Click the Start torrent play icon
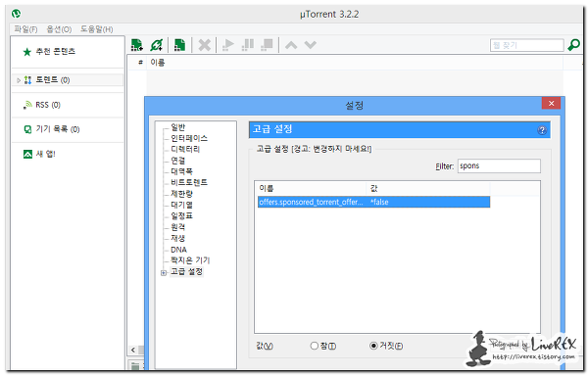Screen dimensions: 588x375 [228, 45]
